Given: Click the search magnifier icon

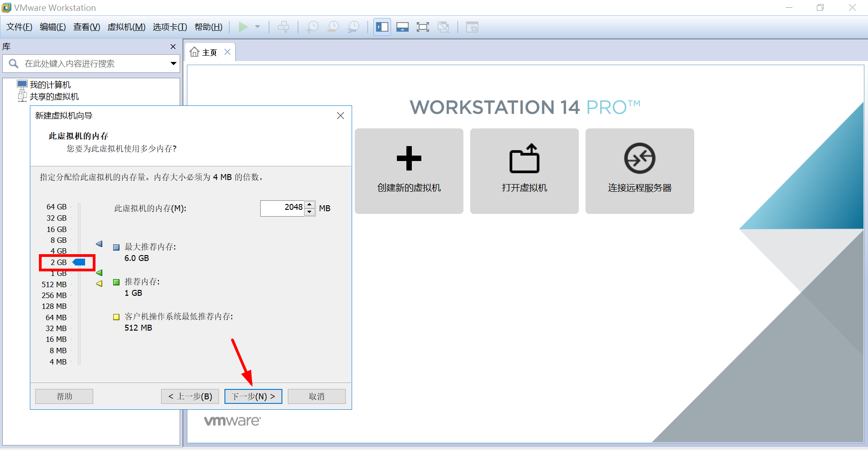Looking at the screenshot, I should (x=14, y=64).
